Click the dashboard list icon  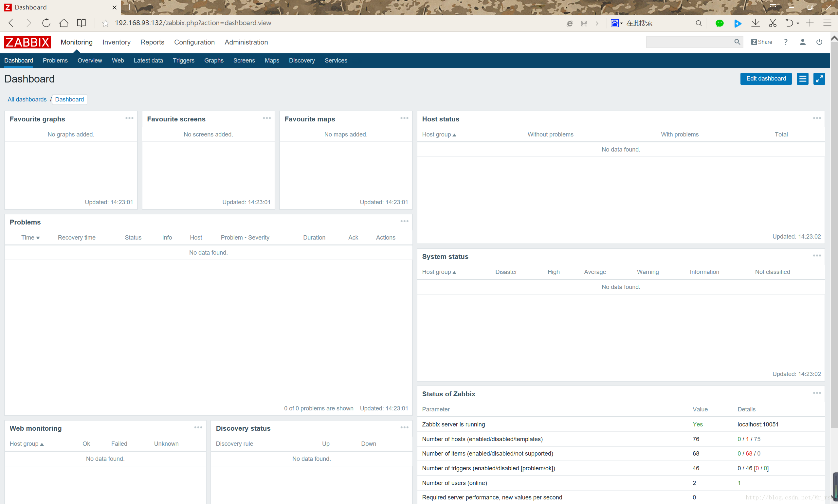pos(803,79)
